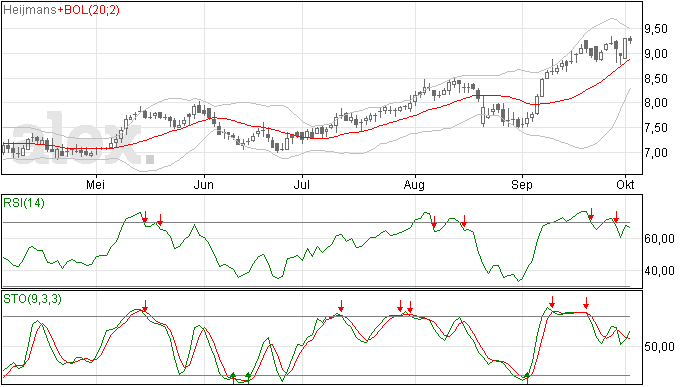Select the 7,50 price axis label
690x387 pixels.
656,128
